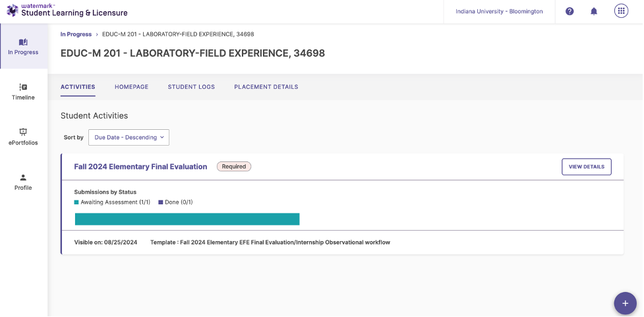Click the View Details button

tap(586, 167)
